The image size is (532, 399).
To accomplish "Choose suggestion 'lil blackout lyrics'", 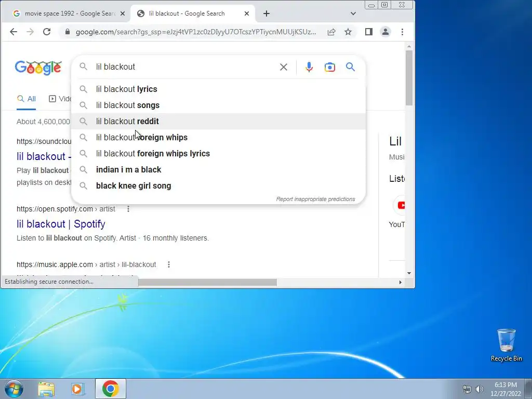I will tap(219, 89).
